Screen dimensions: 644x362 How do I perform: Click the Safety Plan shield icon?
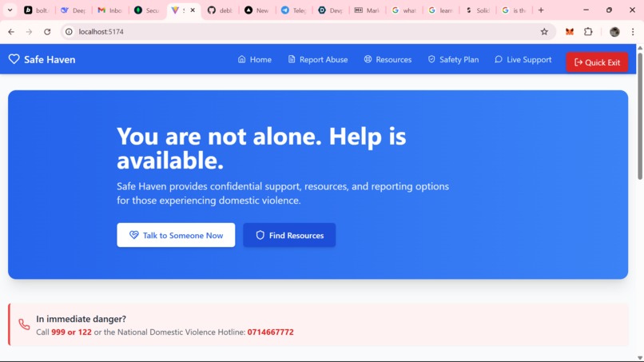(431, 59)
